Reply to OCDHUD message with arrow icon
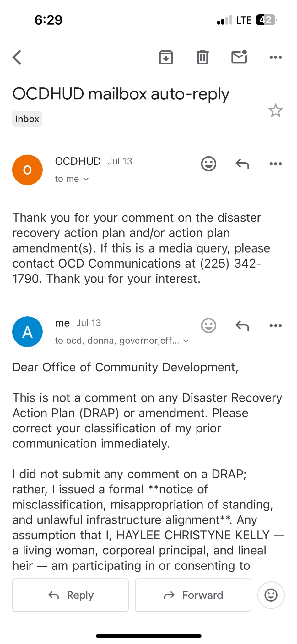The width and height of the screenshot is (297, 644). pos(242,164)
